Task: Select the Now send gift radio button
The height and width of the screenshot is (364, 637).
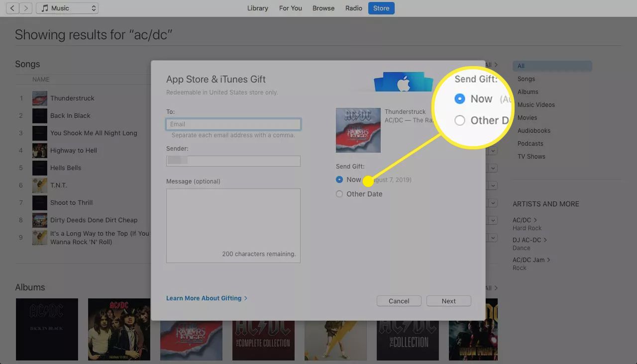Action: (339, 180)
